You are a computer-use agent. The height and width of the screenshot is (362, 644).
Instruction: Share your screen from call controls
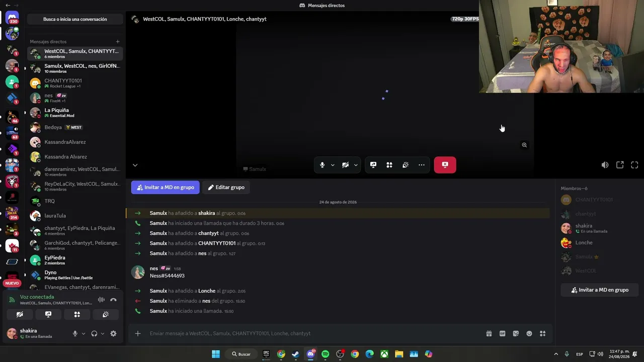tap(373, 165)
